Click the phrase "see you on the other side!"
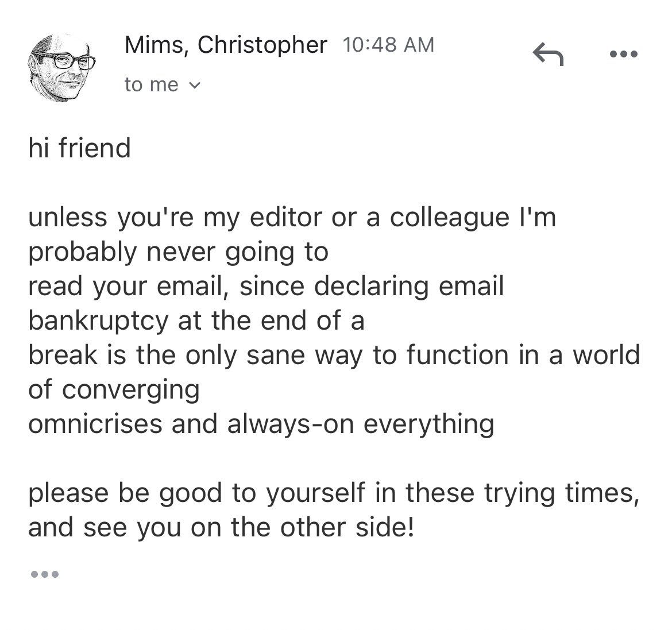 (x=249, y=527)
